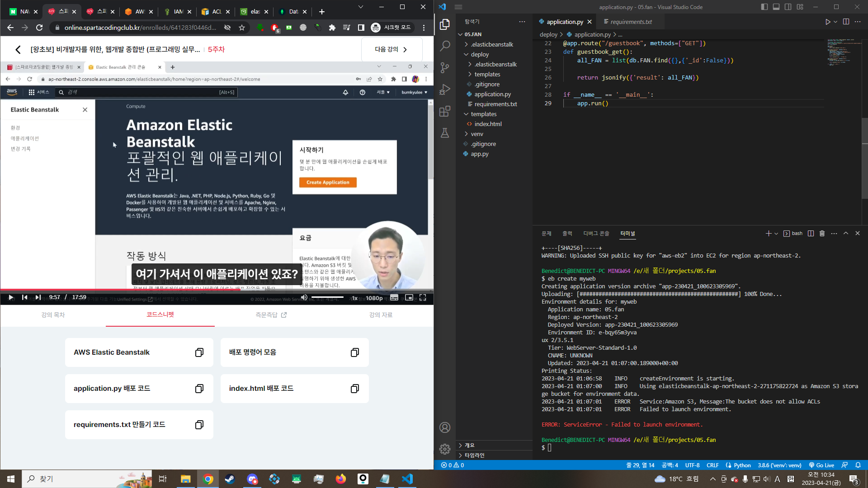Screen dimensions: 868x488
Task: Enter video fullscreen mode
Action: tap(423, 297)
